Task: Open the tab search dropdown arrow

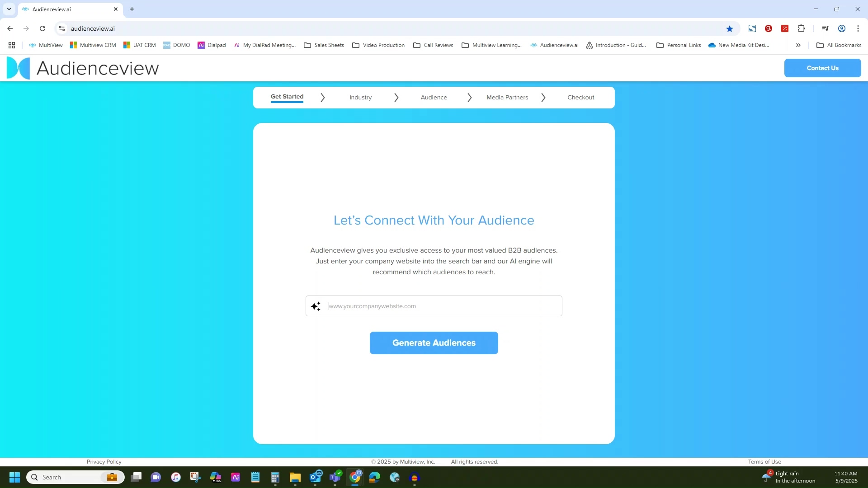Action: tap(9, 9)
